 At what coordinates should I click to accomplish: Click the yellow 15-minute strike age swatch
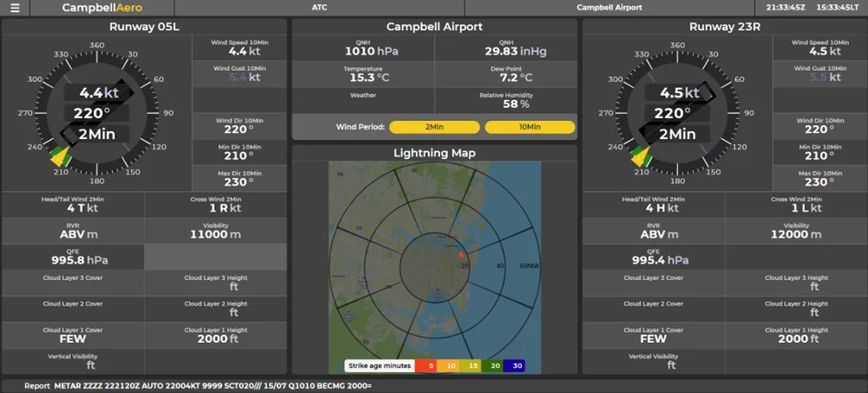tap(471, 365)
